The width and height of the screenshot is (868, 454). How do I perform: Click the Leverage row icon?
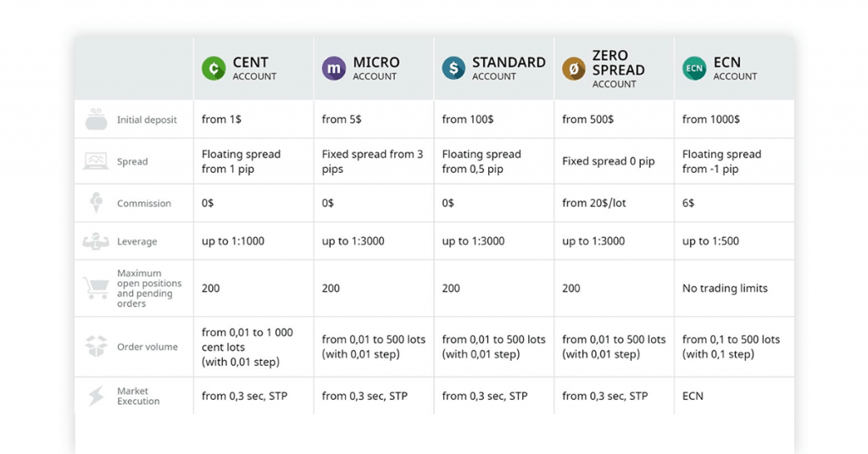coord(96,241)
